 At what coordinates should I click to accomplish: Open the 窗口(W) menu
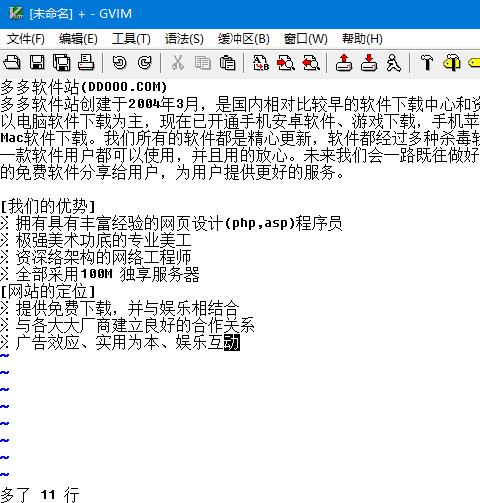coord(306,39)
